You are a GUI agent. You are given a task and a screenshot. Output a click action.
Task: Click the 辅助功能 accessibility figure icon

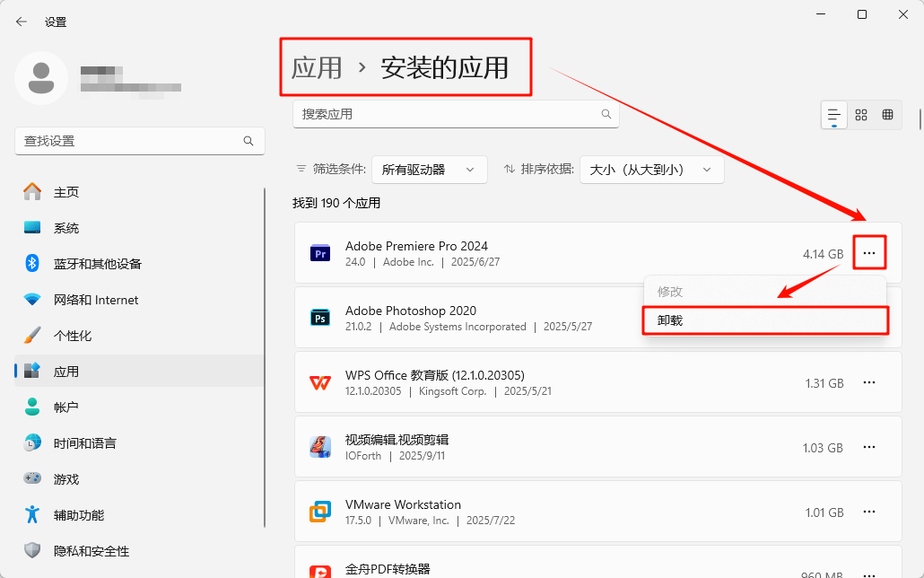click(32, 515)
